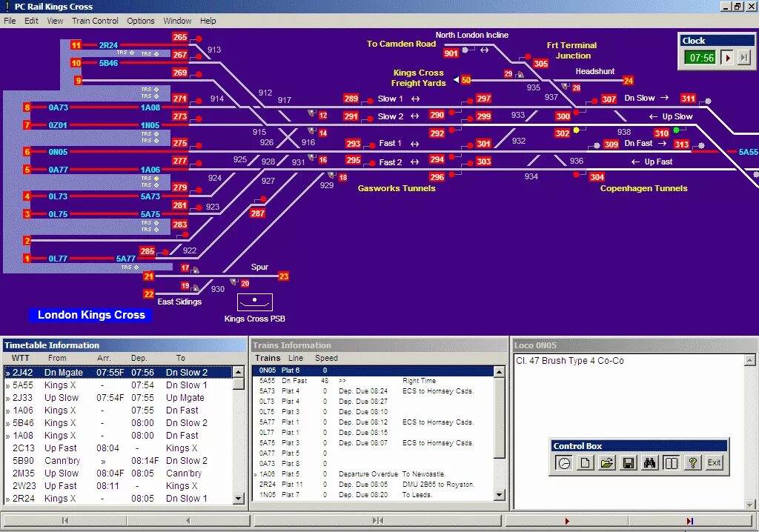Select timetable row 2J42 Dn Mgate
759x532 pixels.
(x=119, y=372)
